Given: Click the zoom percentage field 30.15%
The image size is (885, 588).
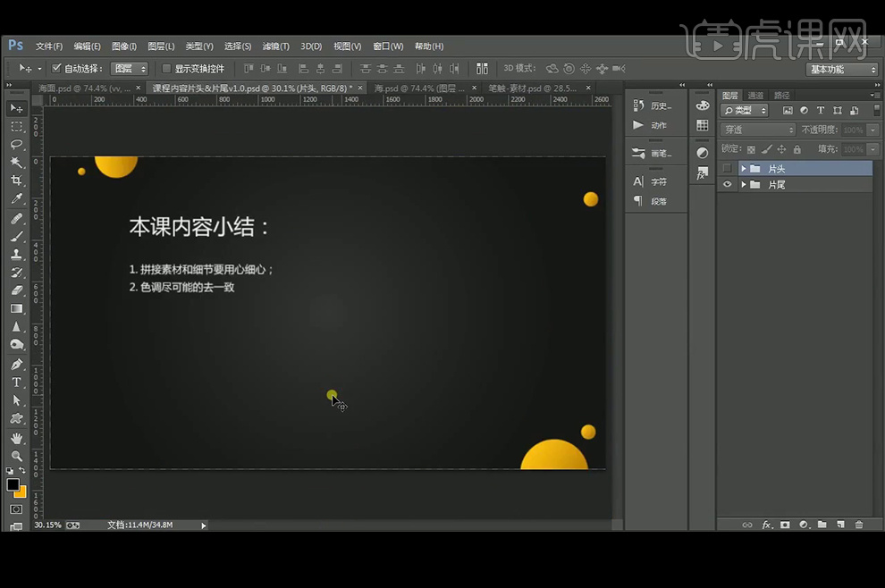Looking at the screenshot, I should click(47, 525).
